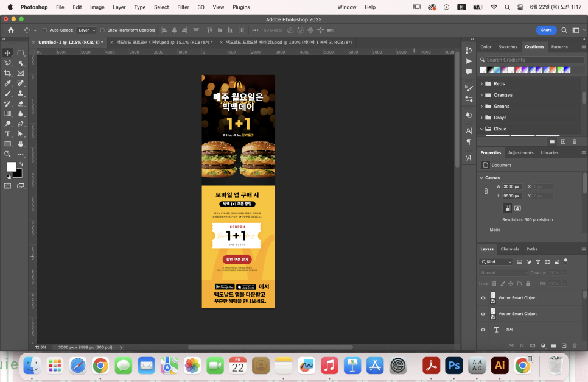Click the canvas width input field

coord(512,186)
